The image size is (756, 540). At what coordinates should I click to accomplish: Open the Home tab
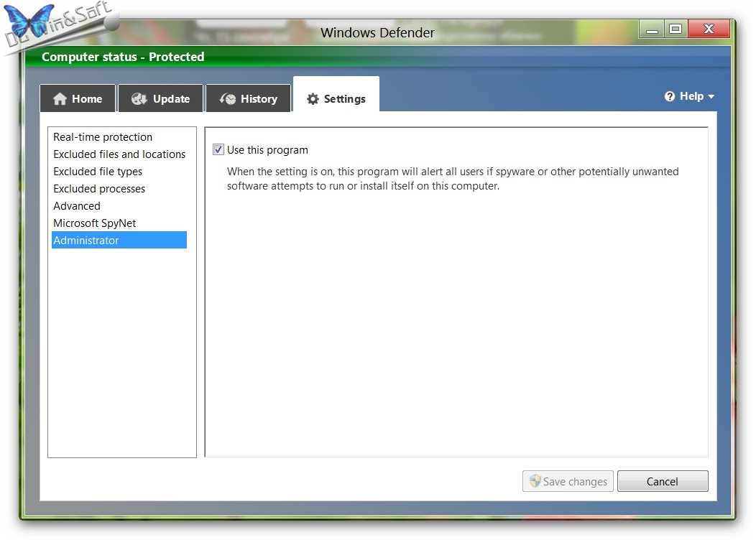(78, 98)
